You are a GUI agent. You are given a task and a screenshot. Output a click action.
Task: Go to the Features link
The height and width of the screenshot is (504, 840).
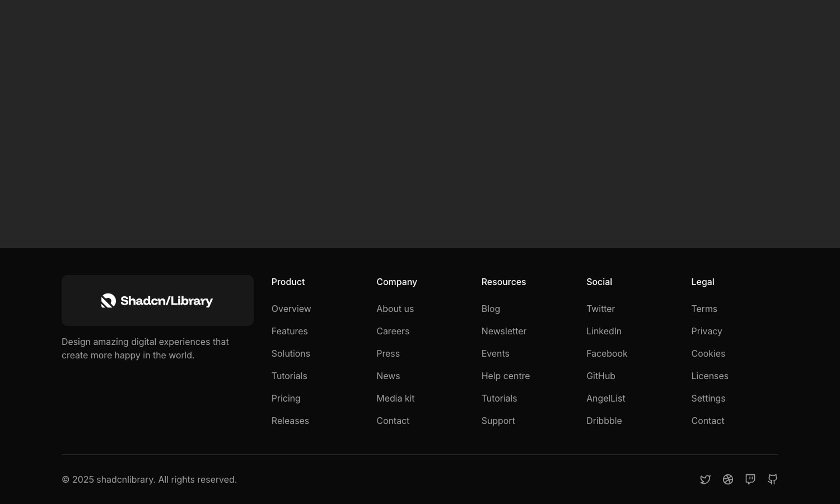click(x=289, y=331)
